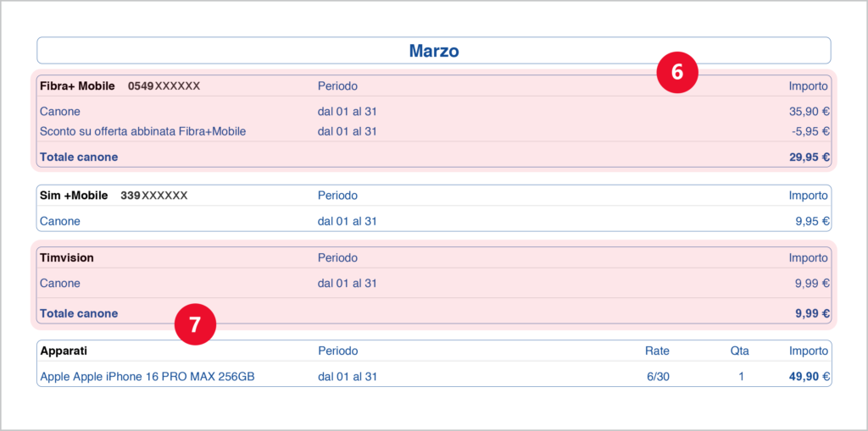Click the 339XXXXXX mobile number
The height and width of the screenshot is (431, 868).
(154, 196)
